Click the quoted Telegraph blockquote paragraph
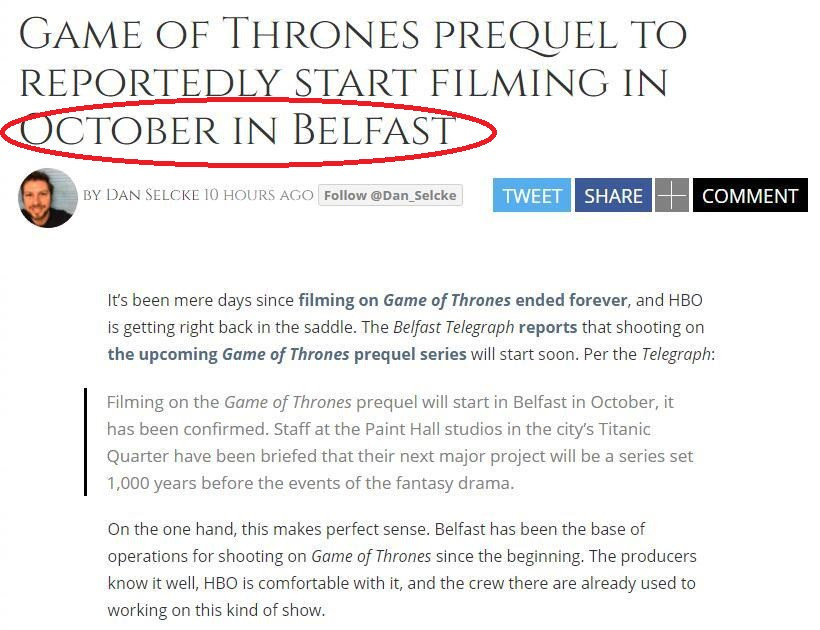 (x=400, y=442)
